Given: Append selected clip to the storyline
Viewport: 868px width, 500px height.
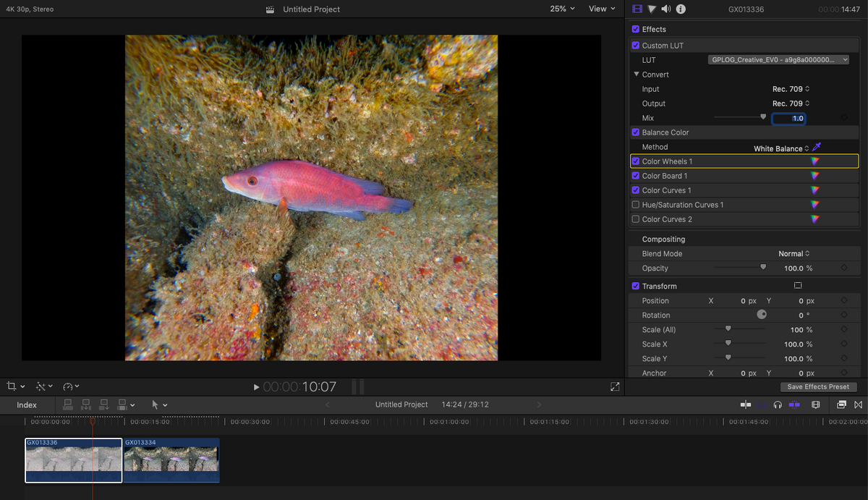Looking at the screenshot, I should [104, 404].
